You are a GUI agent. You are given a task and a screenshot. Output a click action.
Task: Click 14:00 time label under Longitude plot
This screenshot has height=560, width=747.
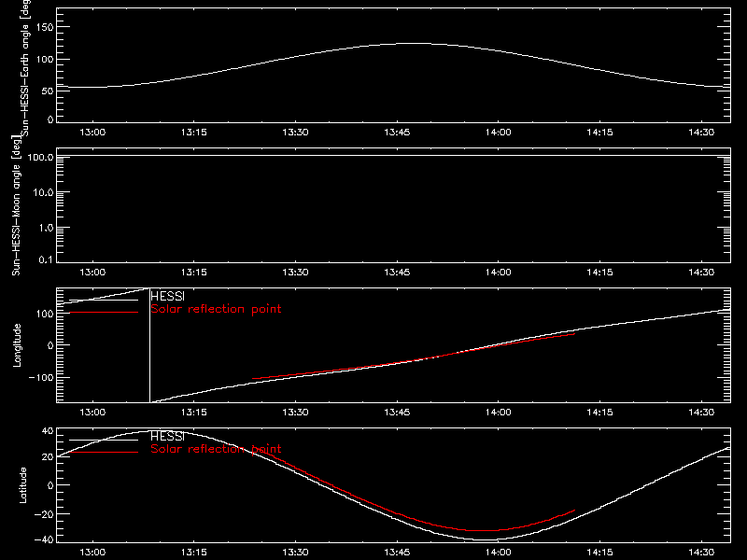click(x=499, y=413)
